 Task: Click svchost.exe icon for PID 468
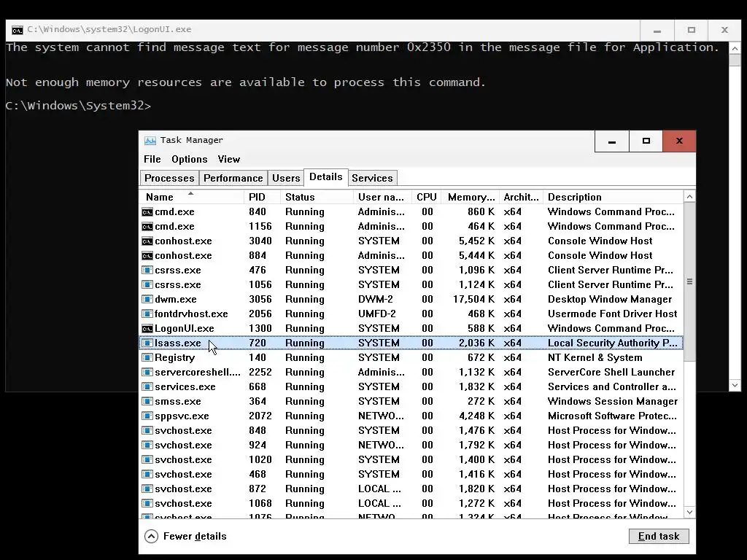click(147, 474)
